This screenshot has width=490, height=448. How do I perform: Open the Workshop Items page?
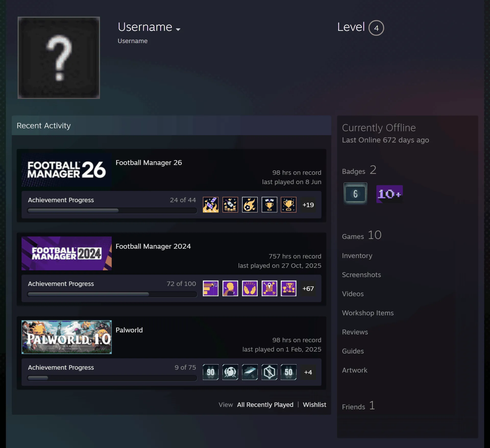[x=368, y=313]
